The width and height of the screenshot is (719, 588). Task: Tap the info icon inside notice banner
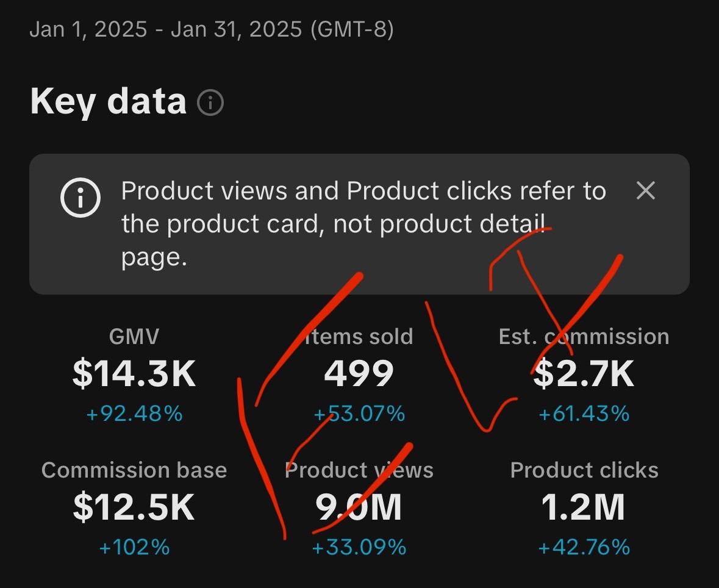point(80,197)
